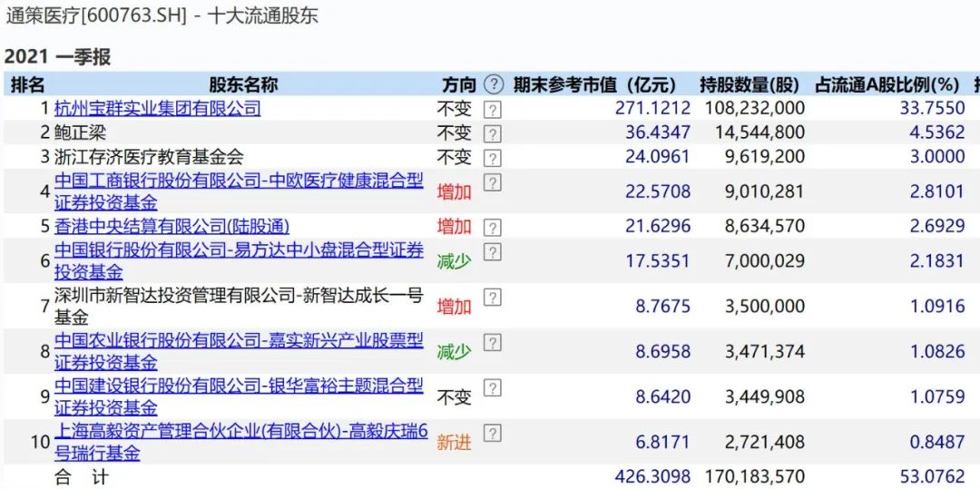Click question icon in 香港中央结算 row

pos(493,228)
